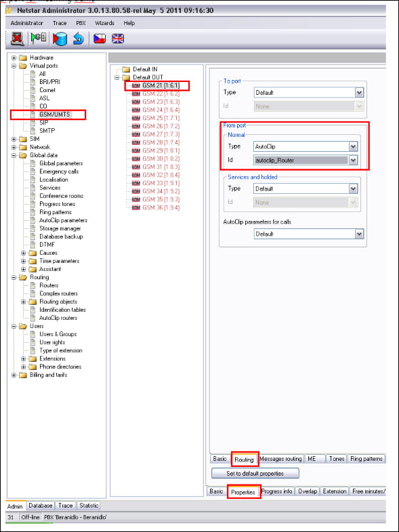Open Complex routers under Routing
The width and height of the screenshot is (399, 532).
[x=58, y=294]
